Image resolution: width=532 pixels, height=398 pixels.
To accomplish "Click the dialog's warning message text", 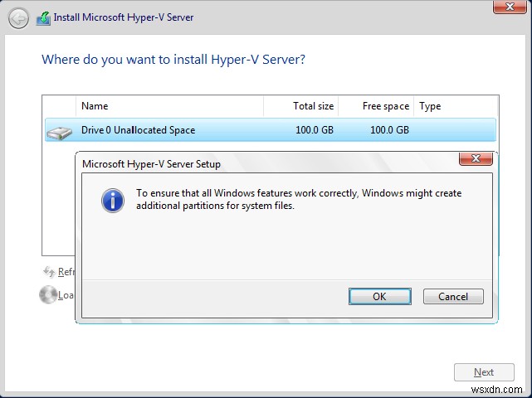I will (x=299, y=200).
